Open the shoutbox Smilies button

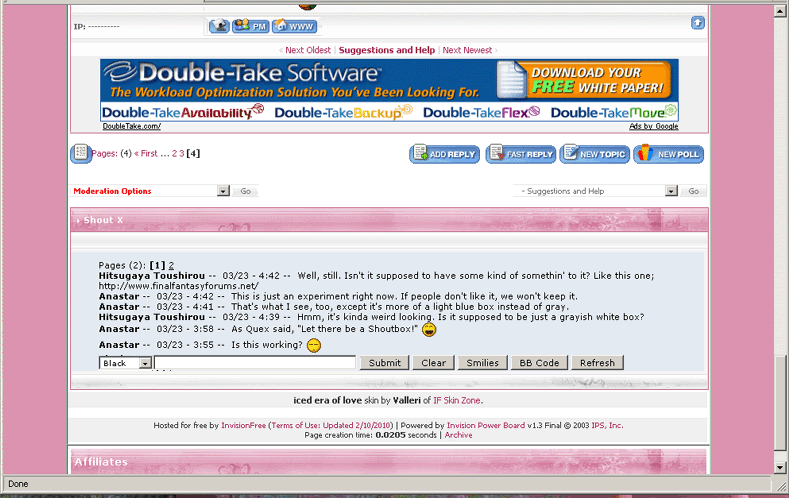[x=482, y=363]
